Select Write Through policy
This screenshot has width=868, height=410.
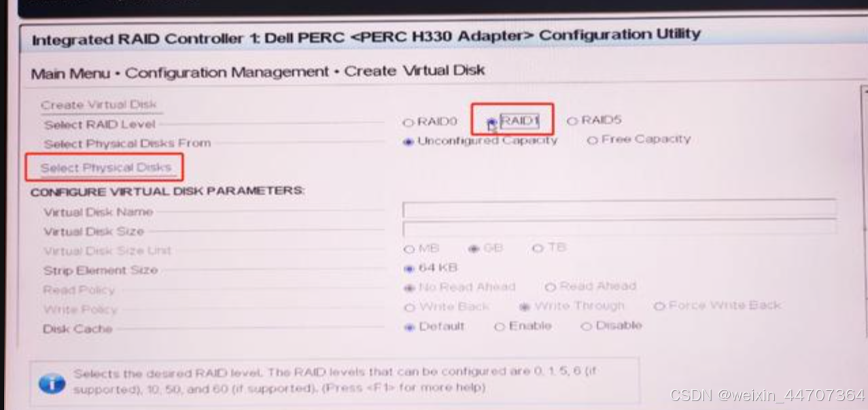tap(524, 307)
